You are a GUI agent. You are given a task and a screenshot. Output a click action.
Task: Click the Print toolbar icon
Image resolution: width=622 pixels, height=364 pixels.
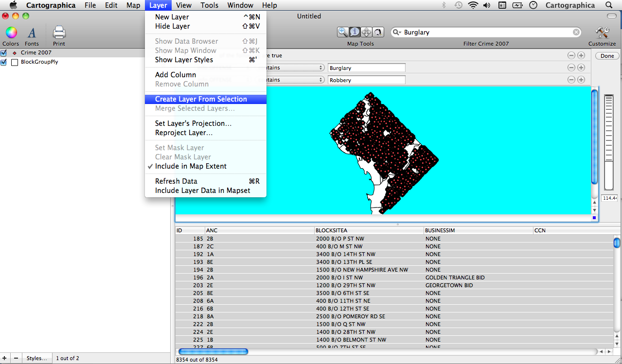pos(59,33)
